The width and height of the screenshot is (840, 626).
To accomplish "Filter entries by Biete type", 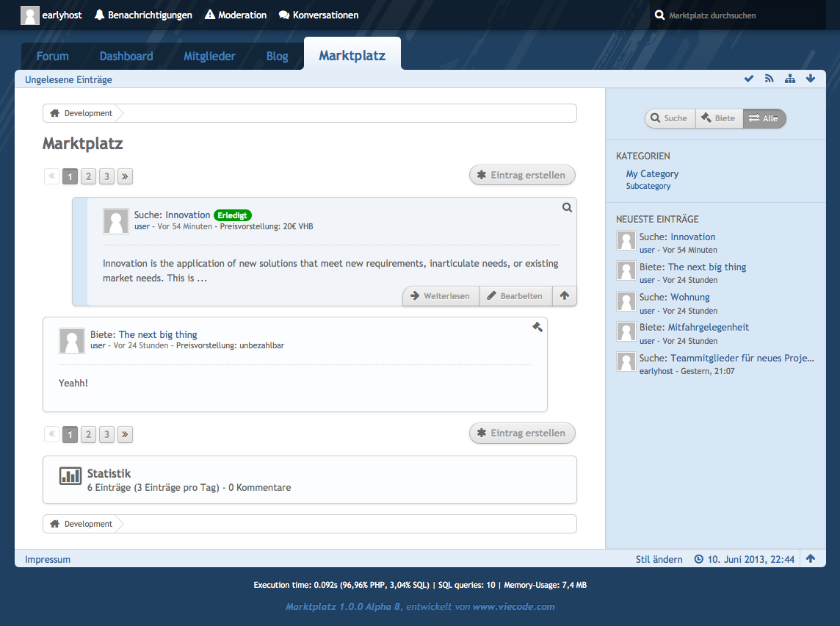I will coord(718,118).
